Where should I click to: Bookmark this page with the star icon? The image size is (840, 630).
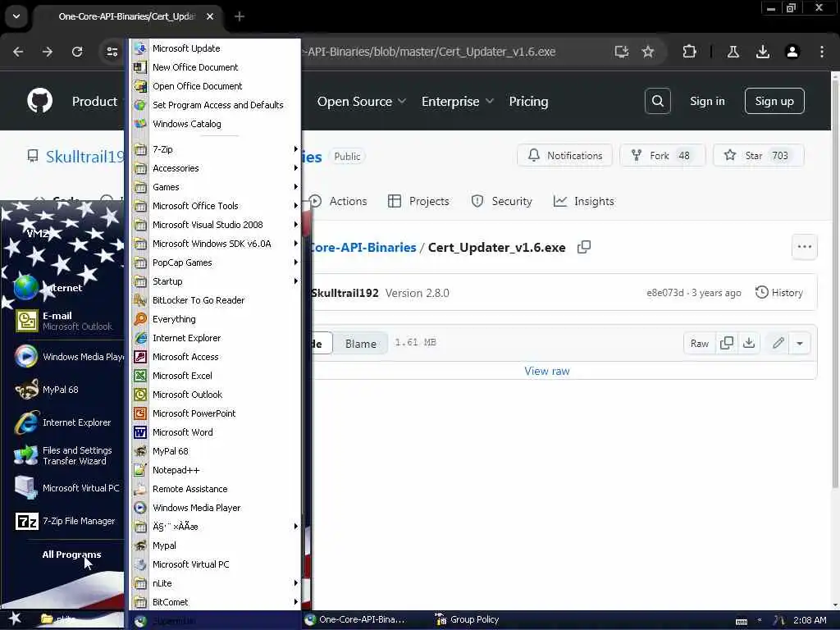point(648,52)
